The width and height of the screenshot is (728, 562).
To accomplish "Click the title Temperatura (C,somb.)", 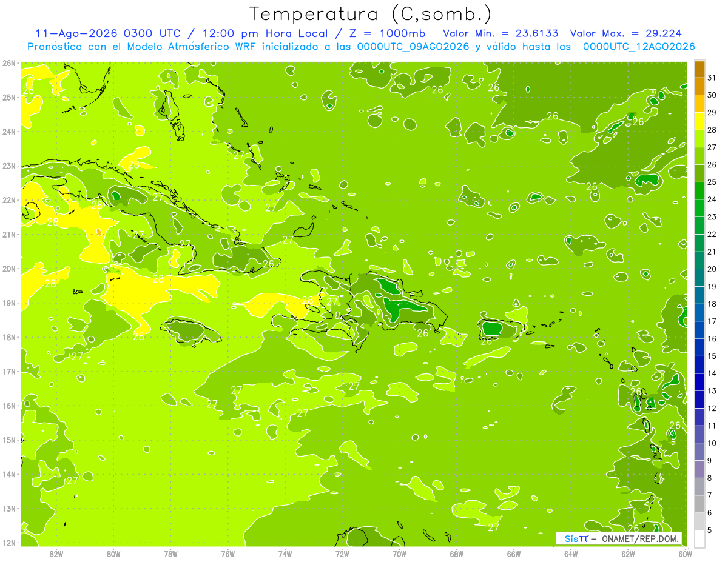I will [371, 14].
